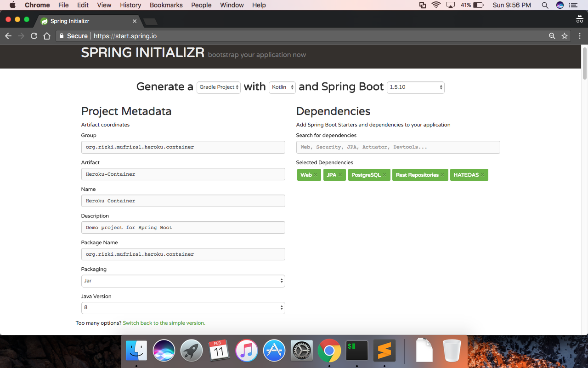Open the Window menu
Viewport: 588px width, 368px height.
232,5
